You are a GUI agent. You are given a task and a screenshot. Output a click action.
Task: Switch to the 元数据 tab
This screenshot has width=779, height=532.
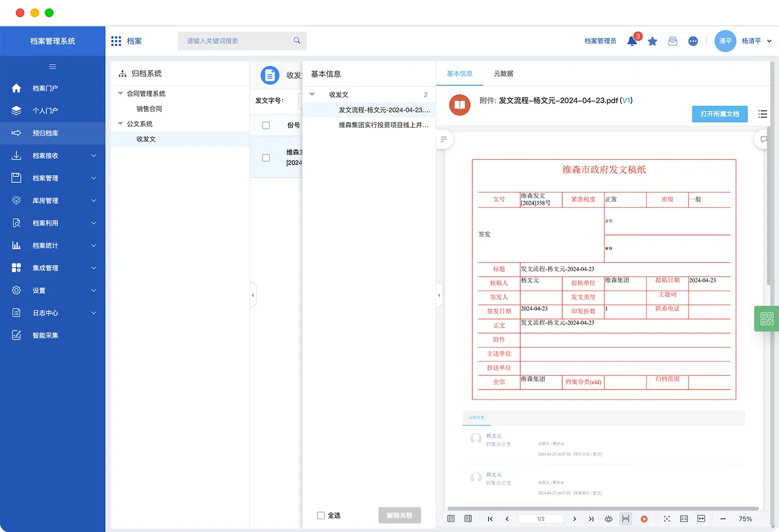click(x=503, y=74)
